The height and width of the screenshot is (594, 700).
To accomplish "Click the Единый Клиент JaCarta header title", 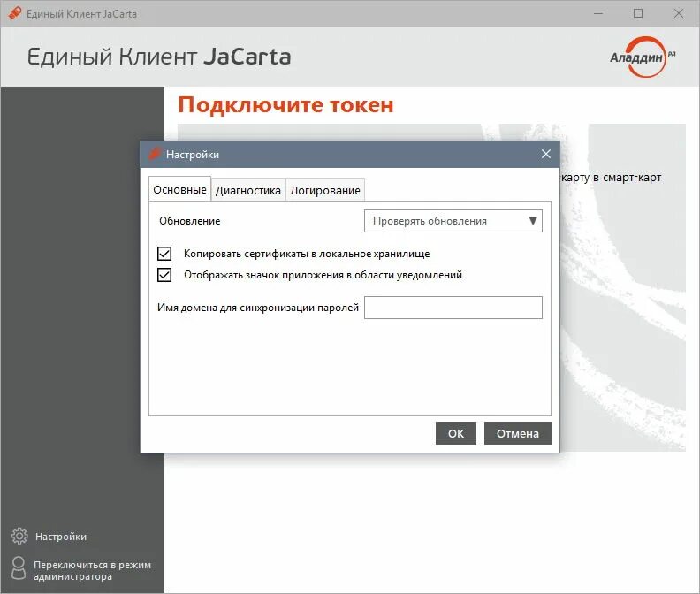I will [159, 57].
